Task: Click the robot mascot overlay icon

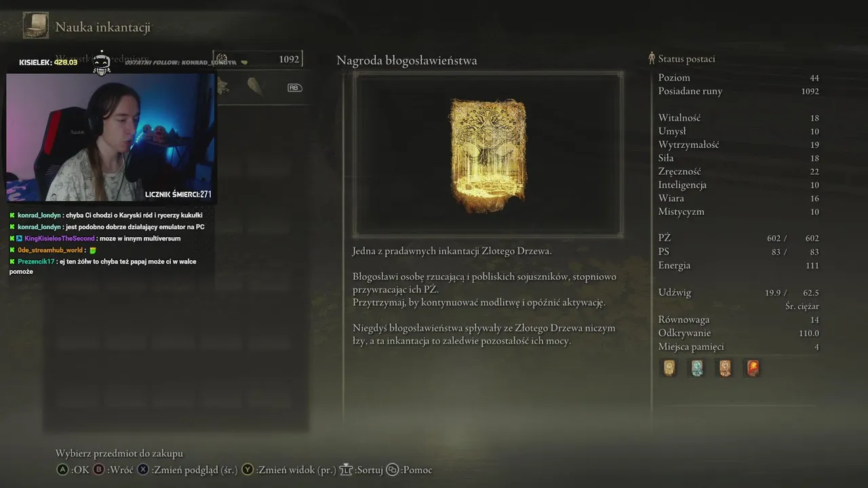Action: pyautogui.click(x=102, y=62)
